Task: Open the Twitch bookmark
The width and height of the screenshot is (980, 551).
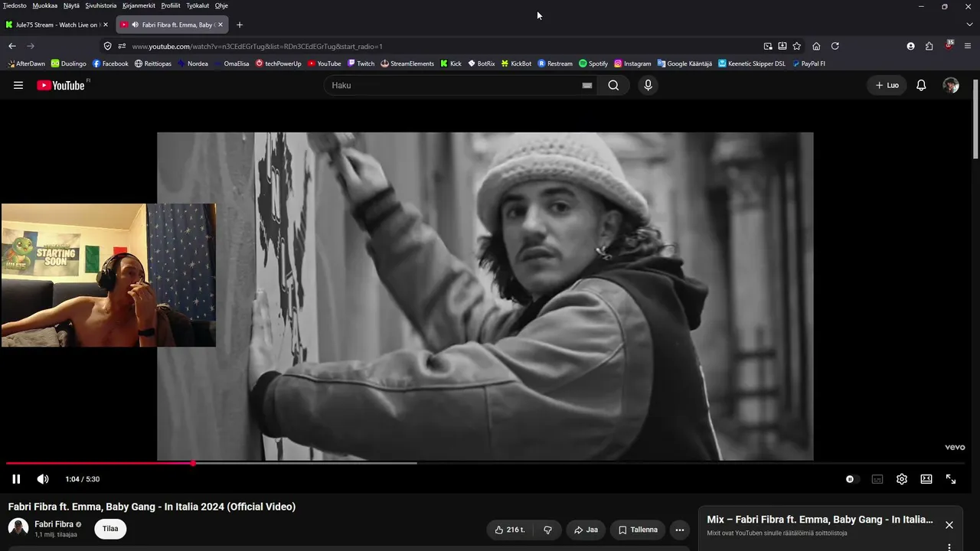Action: tap(361, 64)
